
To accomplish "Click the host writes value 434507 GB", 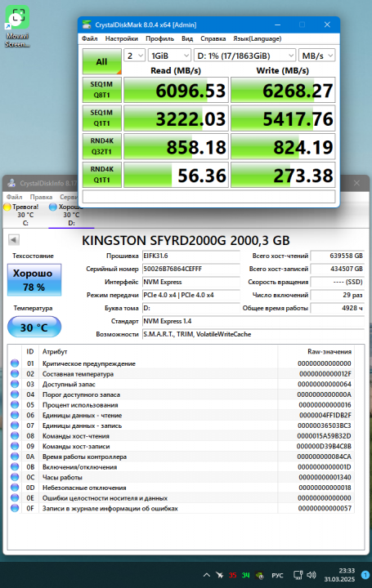I will pos(337,269).
